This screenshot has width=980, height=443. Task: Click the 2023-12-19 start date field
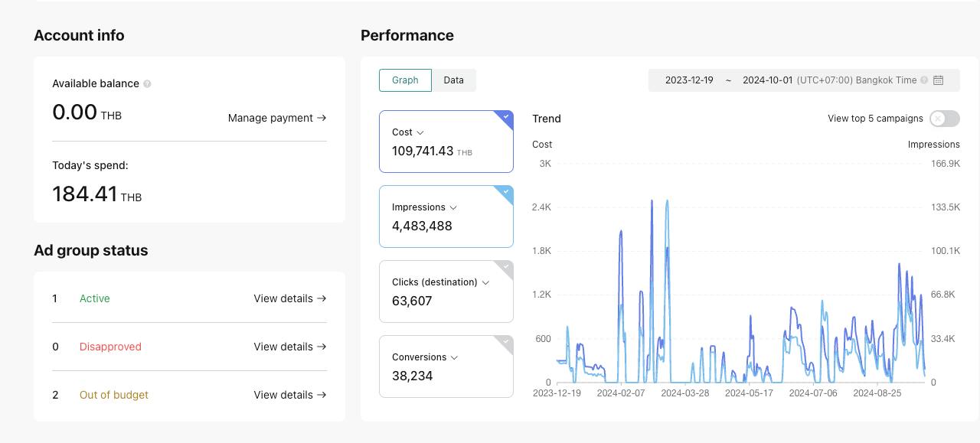pyautogui.click(x=689, y=80)
